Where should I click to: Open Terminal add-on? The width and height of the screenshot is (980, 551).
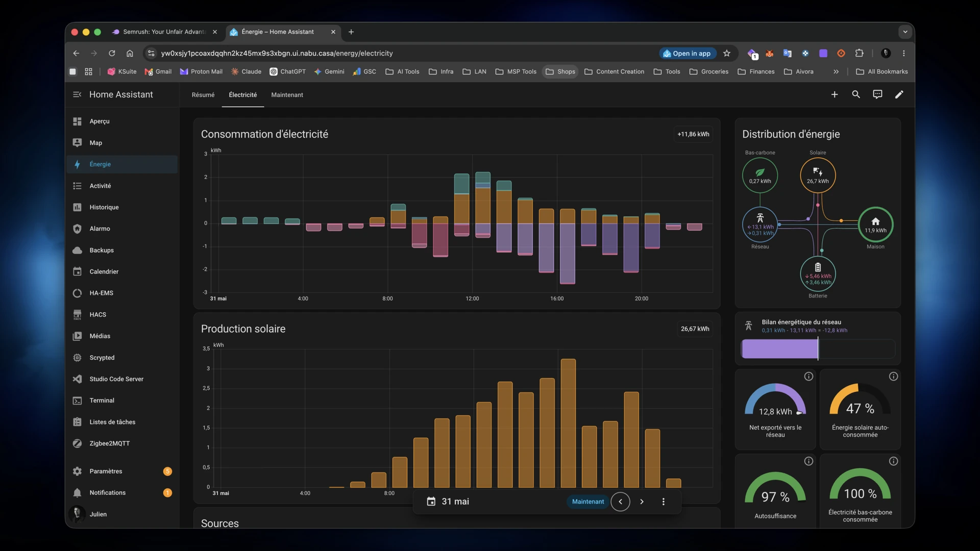pyautogui.click(x=121, y=400)
